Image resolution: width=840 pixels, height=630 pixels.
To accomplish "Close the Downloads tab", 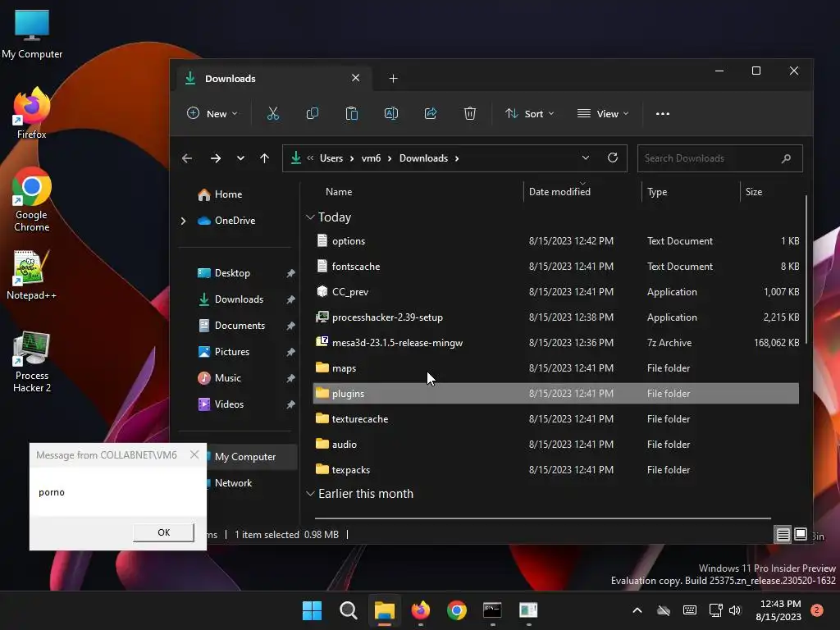I will (x=356, y=78).
